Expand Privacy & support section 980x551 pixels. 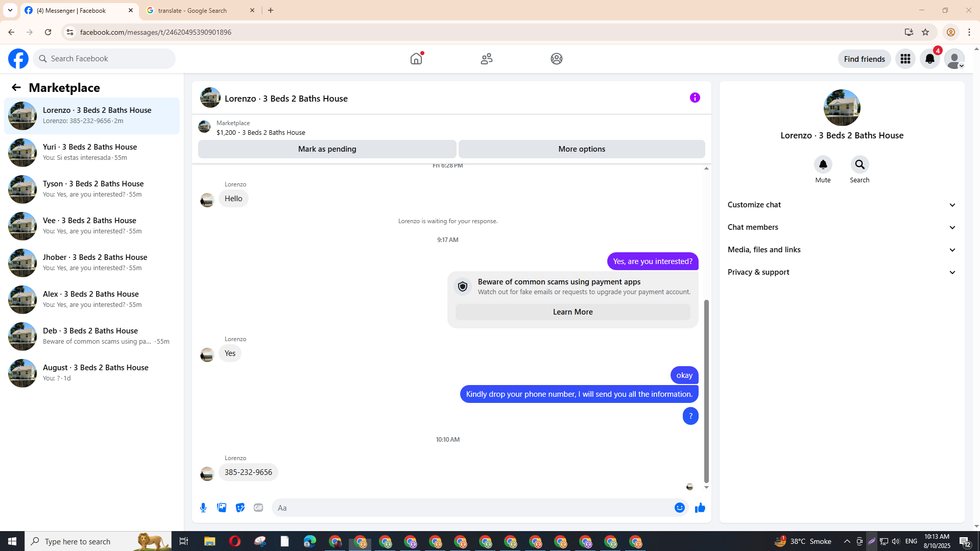[842, 272]
